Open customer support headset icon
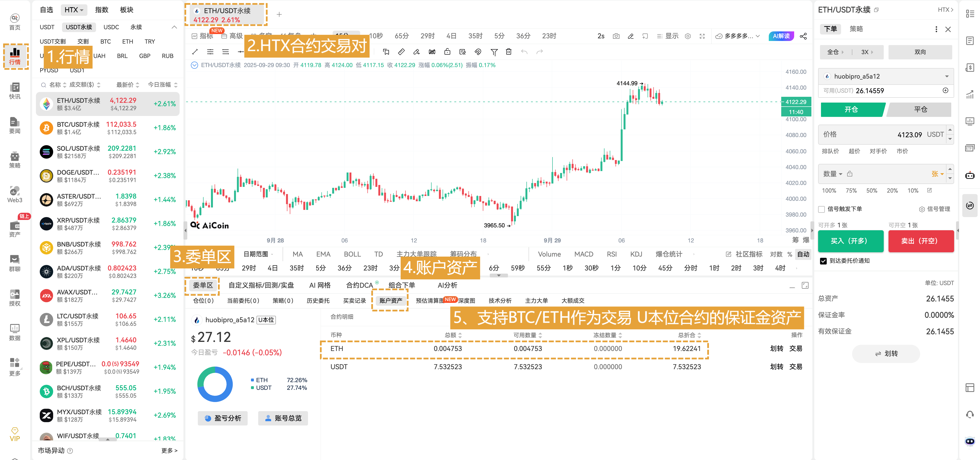Screen dimensions: 980x460 click(970, 414)
